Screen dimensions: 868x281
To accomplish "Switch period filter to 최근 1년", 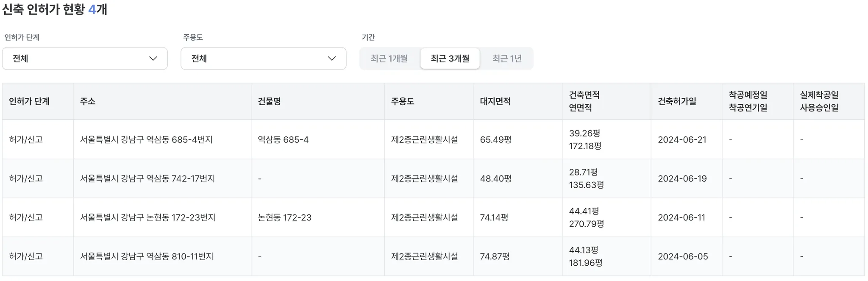I will (507, 58).
